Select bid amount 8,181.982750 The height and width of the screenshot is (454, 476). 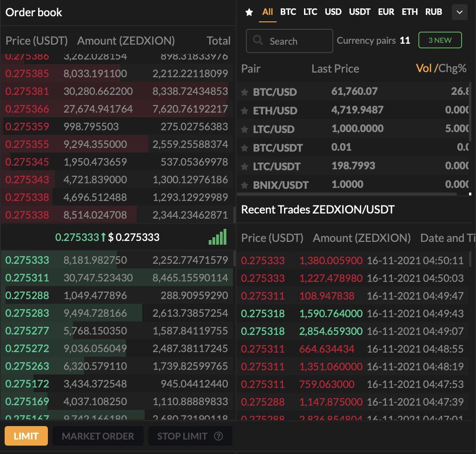(x=95, y=260)
